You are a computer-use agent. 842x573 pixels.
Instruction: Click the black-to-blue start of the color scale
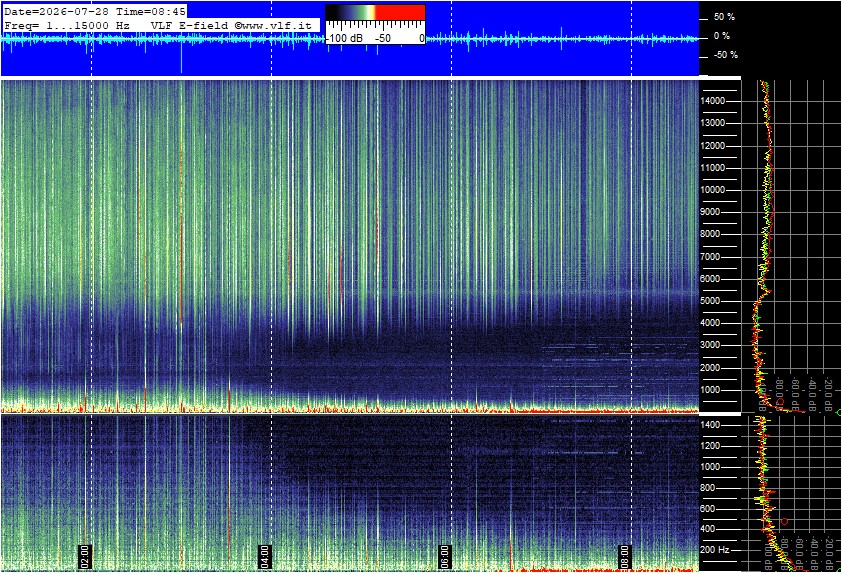[339, 12]
